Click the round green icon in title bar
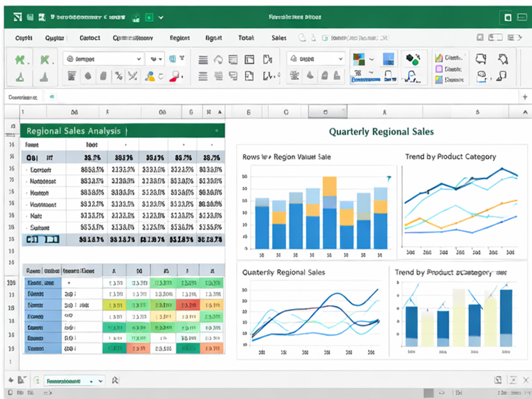Image resolution: width=532 pixels, height=399 pixels. 136,18
